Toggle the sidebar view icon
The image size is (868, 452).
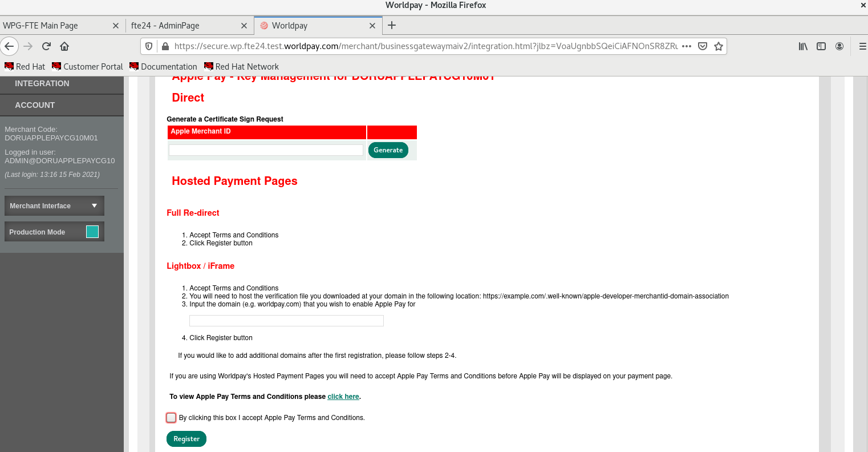[821, 46]
